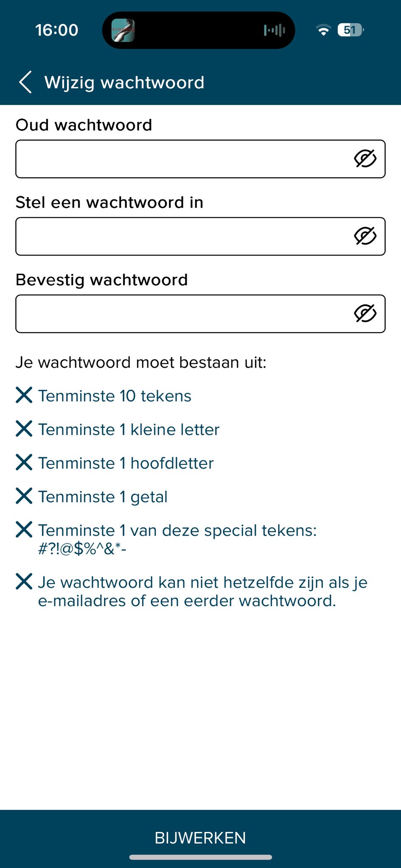Go back using the header arrow
The height and width of the screenshot is (868, 401).
[25, 82]
